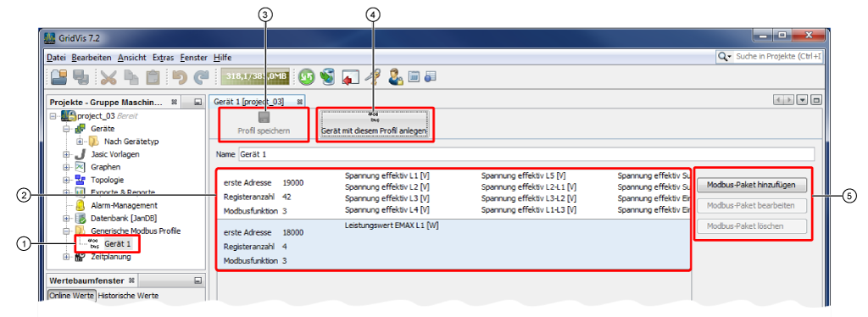Click the memory usage indicator 318,1/385,0MB
Image resolution: width=868 pixels, height=317 pixels.
click(256, 77)
